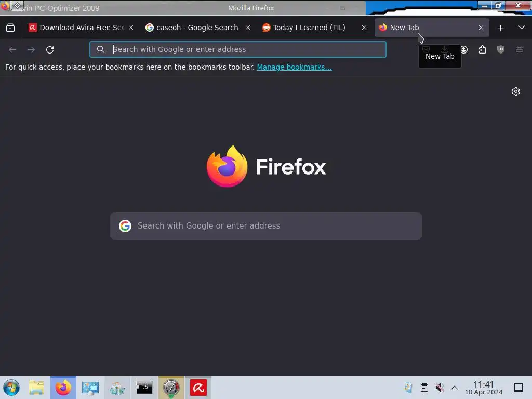This screenshot has width=532, height=399.
Task: Click the Firefox logo on the page
Action: [266, 166]
